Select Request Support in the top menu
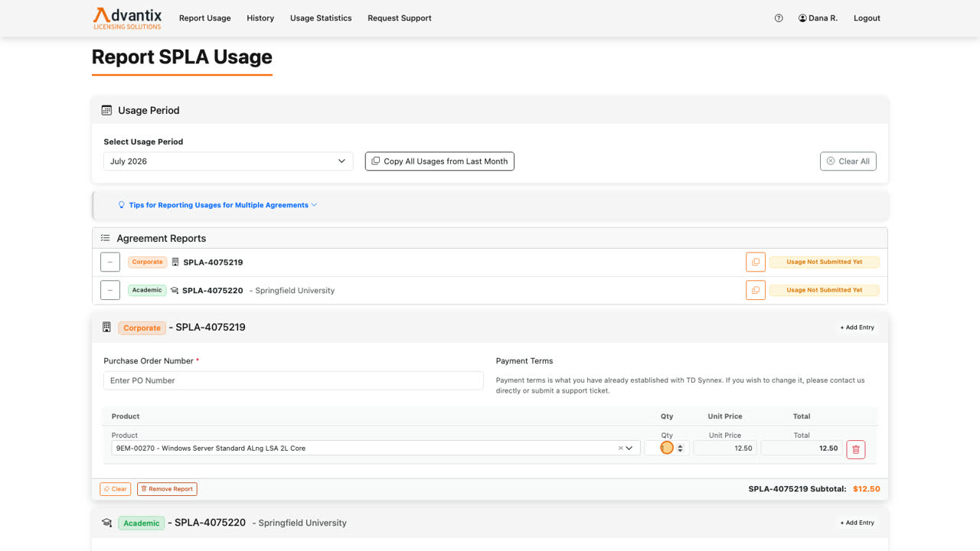Viewport: 980px width, 551px height. (x=400, y=18)
